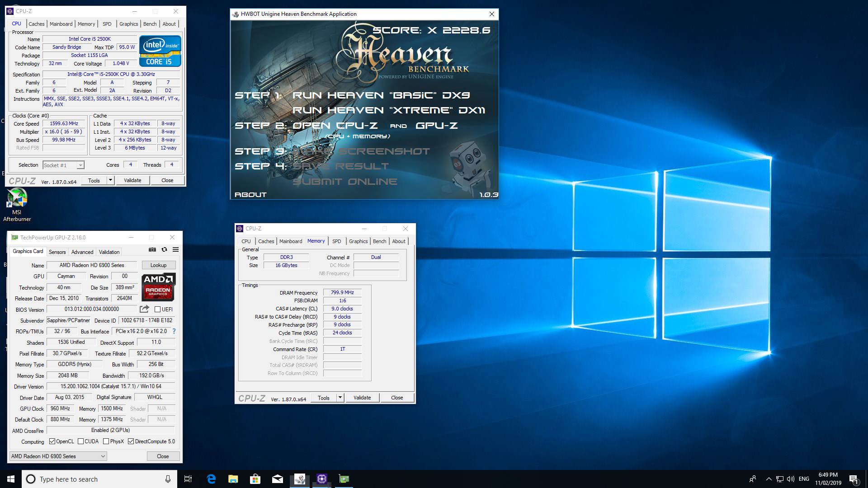Open GPU selection dropdown in GPU-Z
868x488 pixels.
point(58,456)
